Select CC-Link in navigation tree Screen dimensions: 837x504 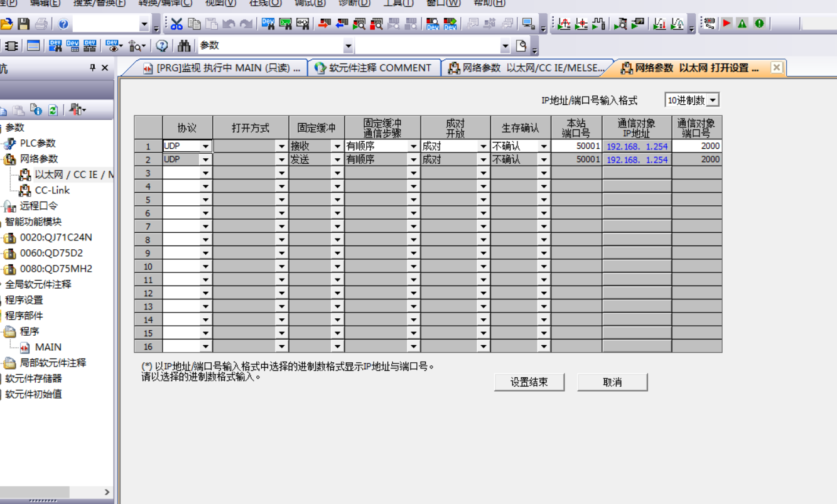52,190
